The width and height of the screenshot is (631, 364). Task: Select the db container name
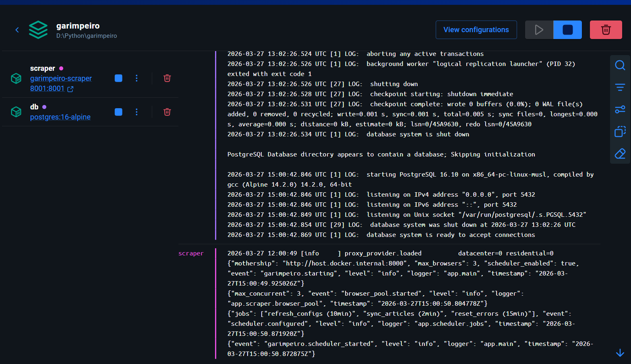tap(34, 107)
